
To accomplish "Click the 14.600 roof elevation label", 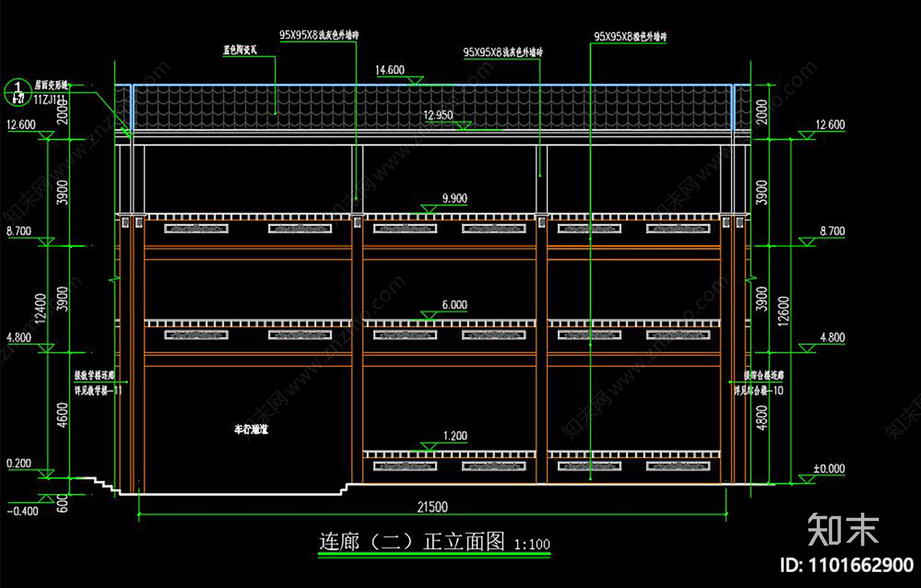I will click(x=390, y=70).
